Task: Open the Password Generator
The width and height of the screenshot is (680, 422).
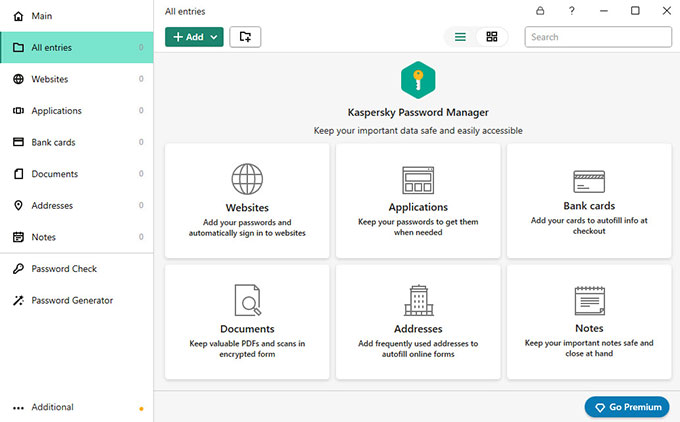Action: (76, 301)
